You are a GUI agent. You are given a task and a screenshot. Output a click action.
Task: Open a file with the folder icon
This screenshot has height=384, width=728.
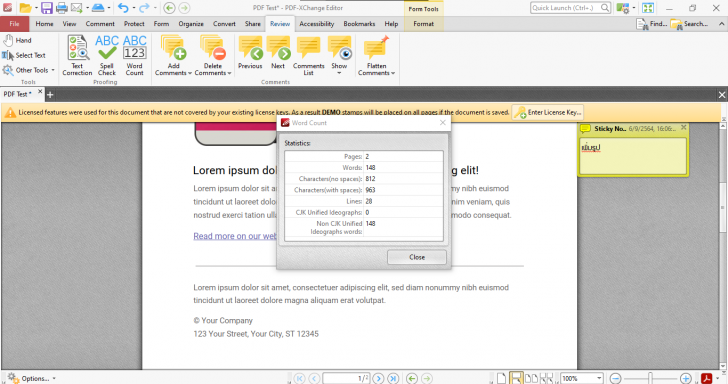coord(25,7)
